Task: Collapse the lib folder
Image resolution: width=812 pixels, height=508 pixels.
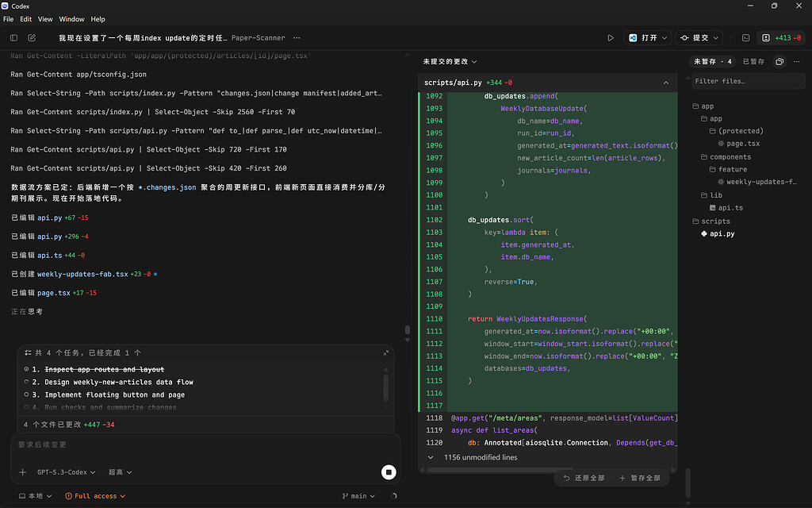Action: pos(711,195)
